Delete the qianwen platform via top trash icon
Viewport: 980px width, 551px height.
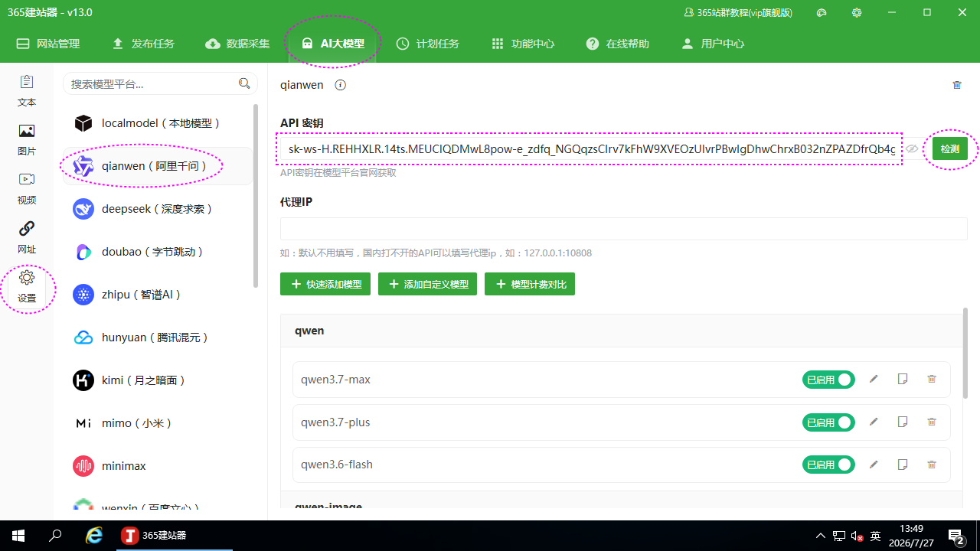tap(957, 85)
